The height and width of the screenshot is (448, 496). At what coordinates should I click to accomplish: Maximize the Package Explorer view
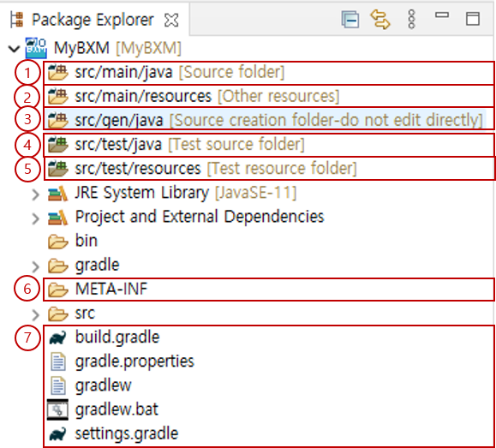[x=473, y=19]
